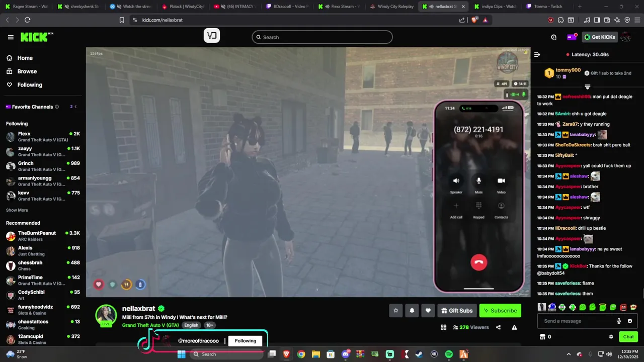Bookmark this page in address bar
Image resolution: width=644 pixels, height=362 pixels.
coord(122,20)
